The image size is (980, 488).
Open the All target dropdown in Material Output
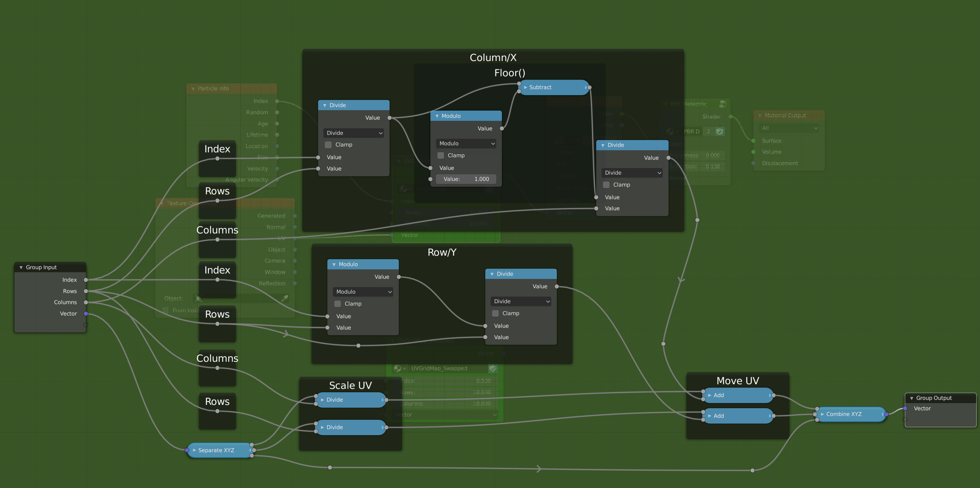[789, 128]
